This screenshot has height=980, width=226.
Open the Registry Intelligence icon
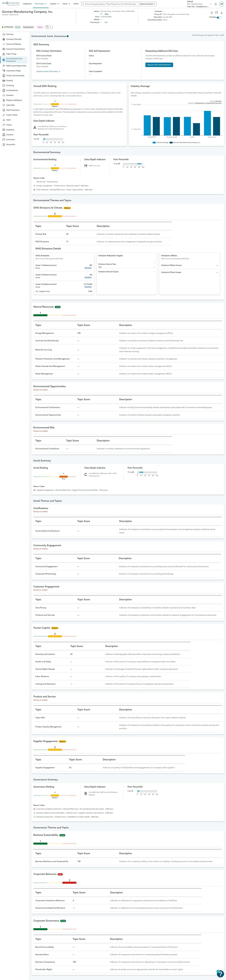point(4,100)
